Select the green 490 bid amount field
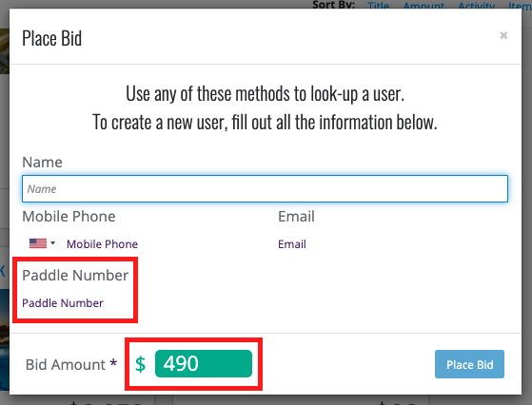Viewport: 532px width, 405px height. click(x=204, y=364)
